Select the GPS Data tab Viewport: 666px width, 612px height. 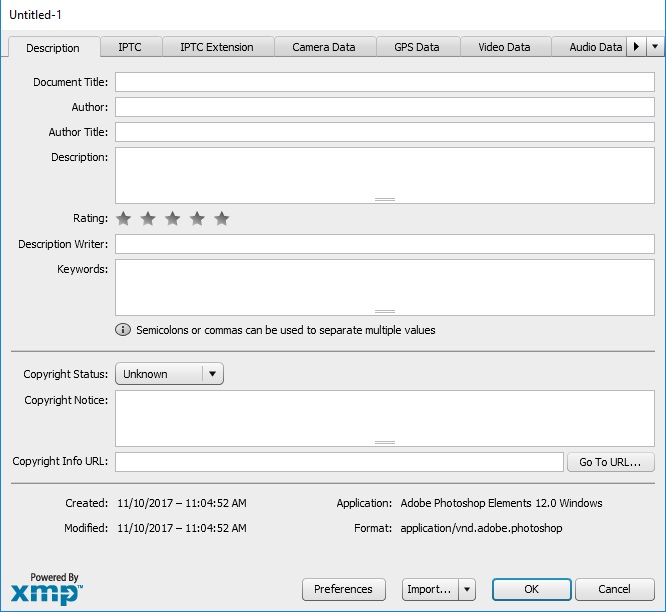coord(416,47)
